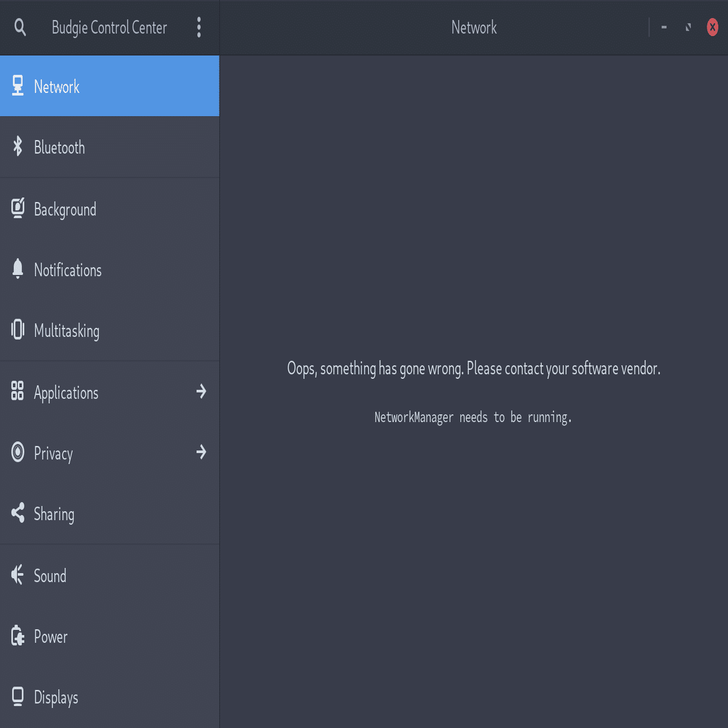Click the Sharing icon
Image resolution: width=728 pixels, height=728 pixels.
pyautogui.click(x=18, y=513)
